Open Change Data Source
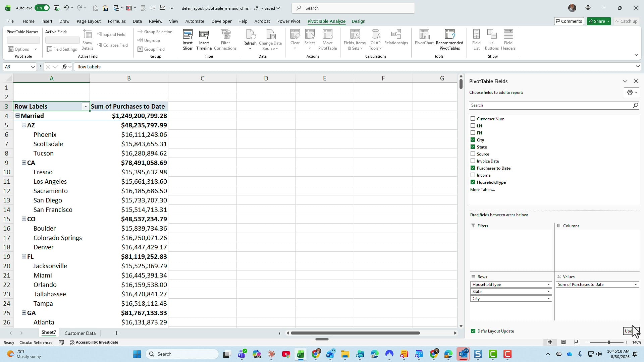Screen dimensions: 644x362 [x=270, y=40]
